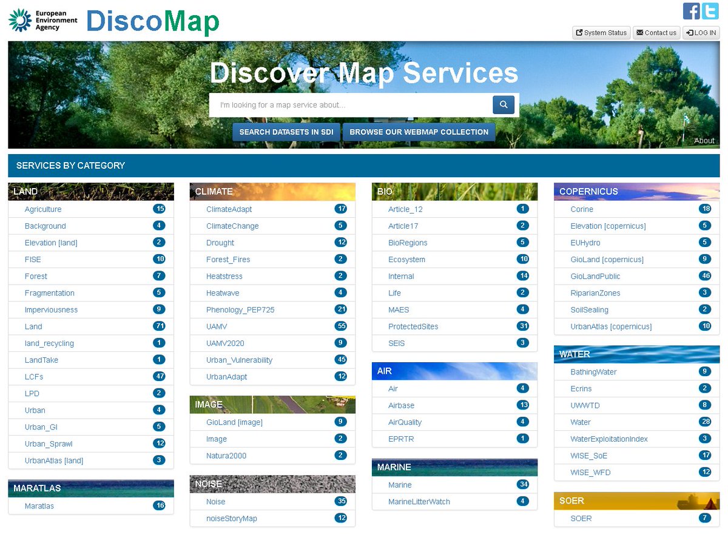
Task: Open the About link on banner
Action: coord(704,141)
